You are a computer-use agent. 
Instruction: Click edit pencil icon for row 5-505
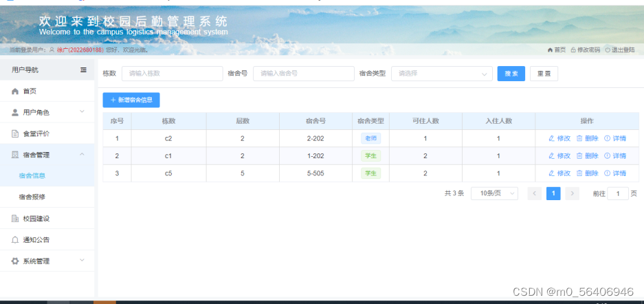[x=552, y=173]
